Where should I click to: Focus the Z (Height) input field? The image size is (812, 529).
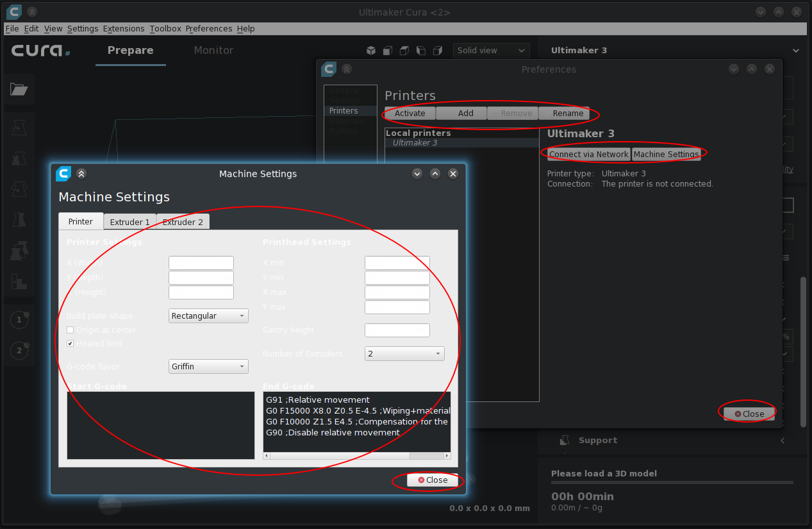click(201, 292)
